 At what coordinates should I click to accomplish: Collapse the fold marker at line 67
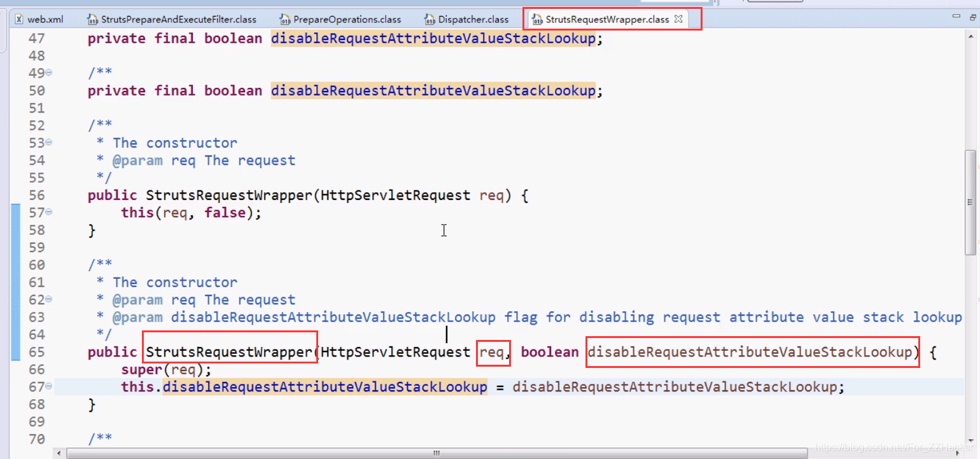[49, 387]
